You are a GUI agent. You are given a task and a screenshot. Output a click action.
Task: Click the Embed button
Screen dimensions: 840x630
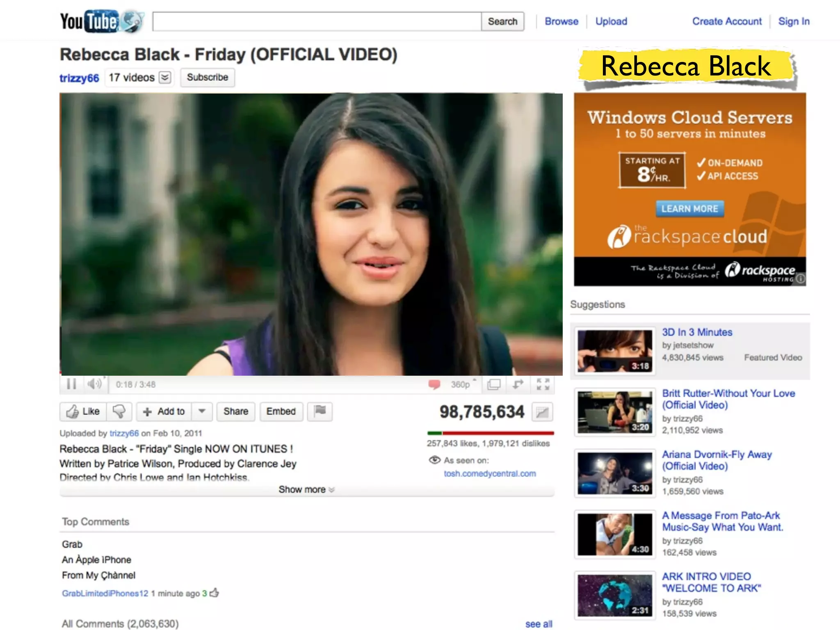tap(281, 411)
